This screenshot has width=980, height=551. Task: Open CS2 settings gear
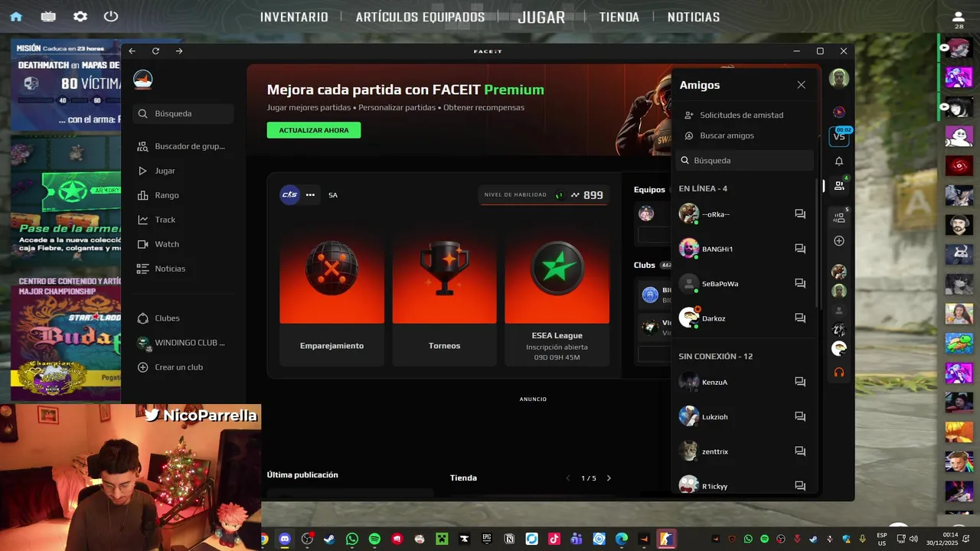click(80, 16)
